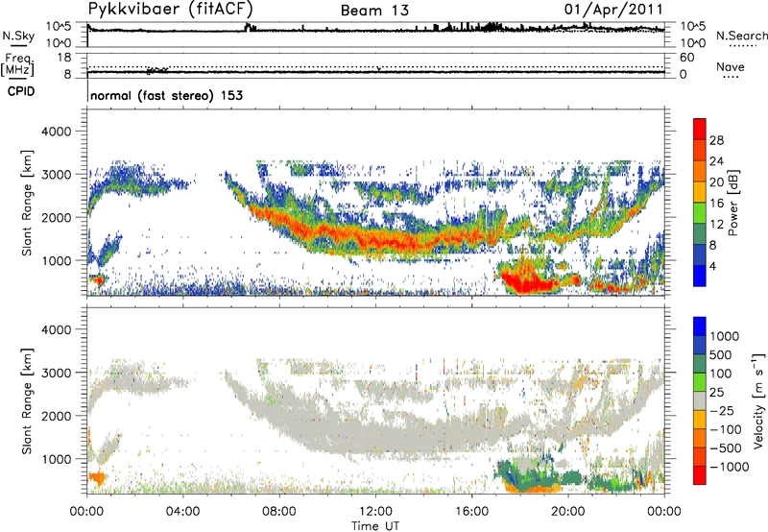The height and width of the screenshot is (532, 768).
Task: Click the '28' tick on Power colorbar
Action: point(716,140)
